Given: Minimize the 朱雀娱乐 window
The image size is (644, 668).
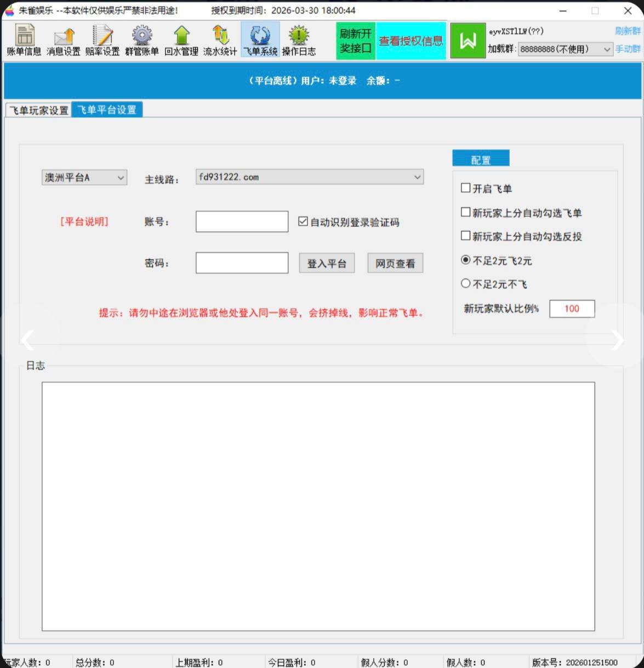Looking at the screenshot, I should 563,10.
